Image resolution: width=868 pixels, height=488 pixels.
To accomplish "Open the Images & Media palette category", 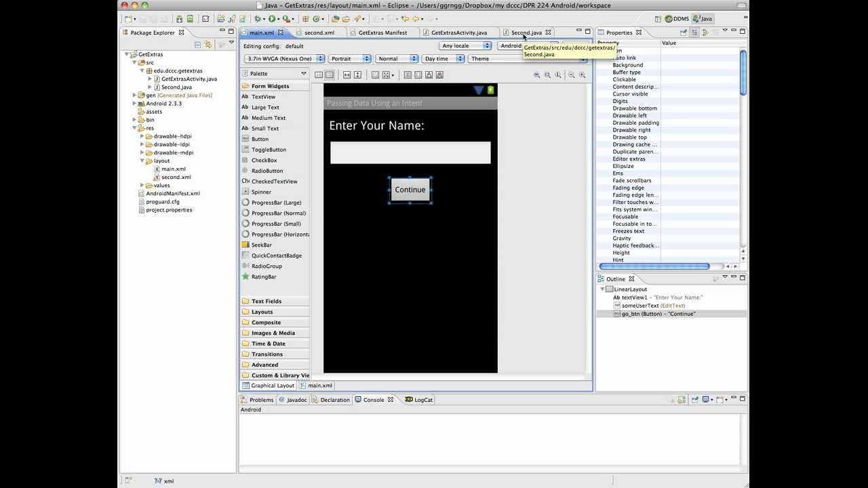I will point(275,333).
